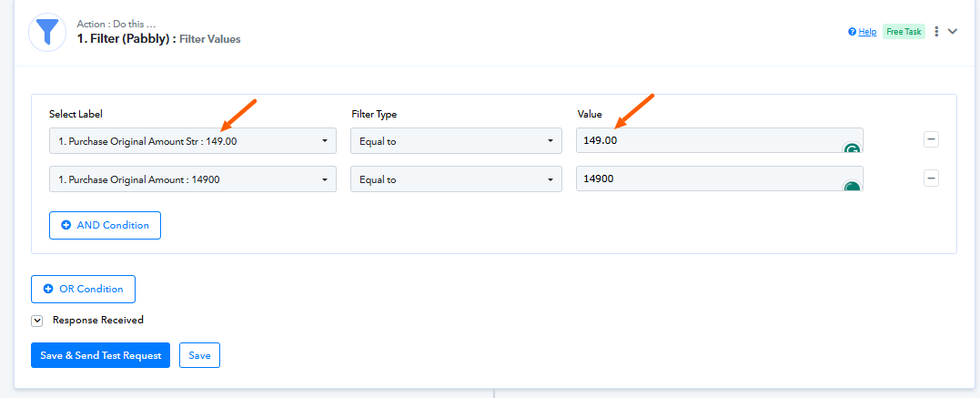Open Purchase Original Amount Str label dropdown
The width and height of the screenshot is (980, 398).
coord(192,141)
